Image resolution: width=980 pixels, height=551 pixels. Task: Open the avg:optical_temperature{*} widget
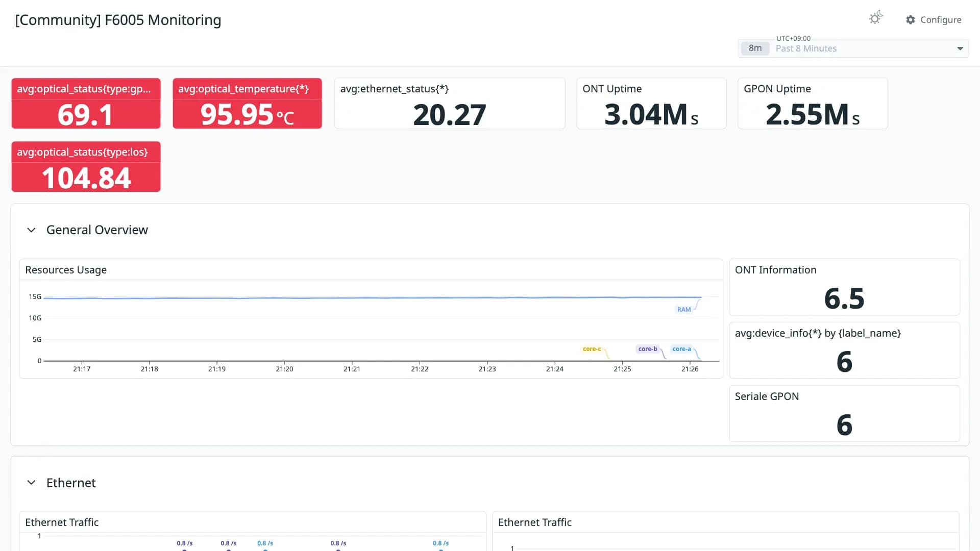247,104
